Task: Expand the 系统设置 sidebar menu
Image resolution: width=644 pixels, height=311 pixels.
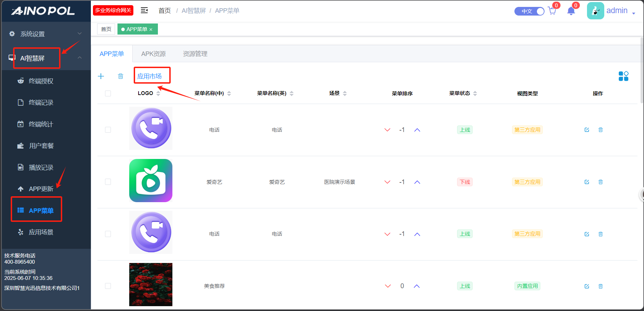Action: click(46, 34)
